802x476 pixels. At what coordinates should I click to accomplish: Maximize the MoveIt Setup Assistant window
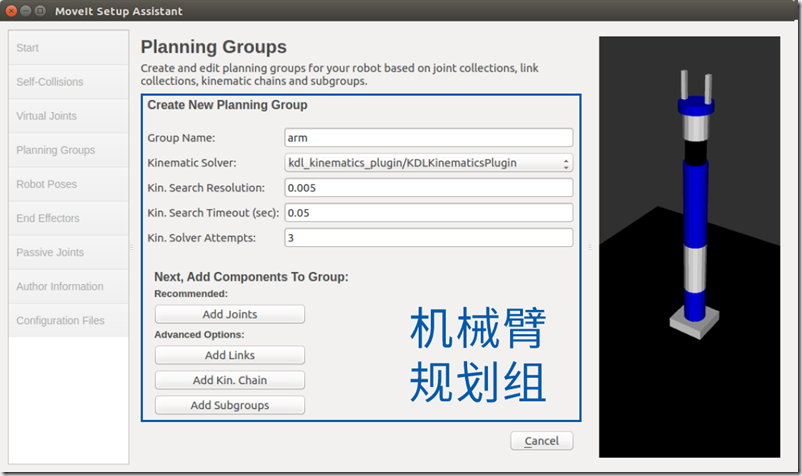pos(40,11)
